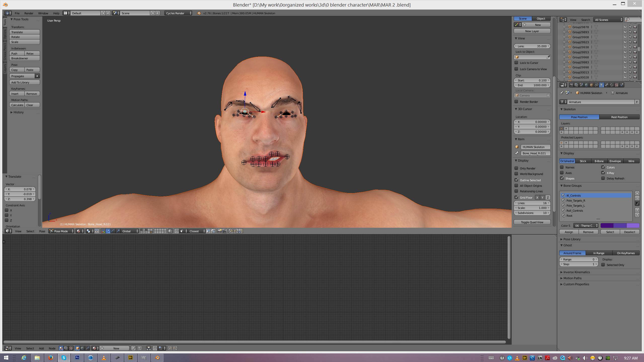Open the World properties globe tab
The height and width of the screenshot is (362, 644).
click(x=586, y=85)
